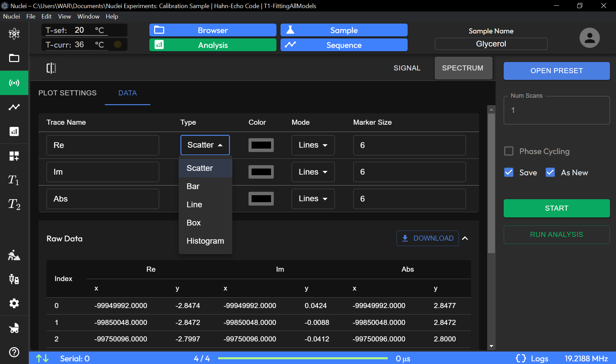
Task: Open the help question mark icon
Action: click(x=14, y=352)
